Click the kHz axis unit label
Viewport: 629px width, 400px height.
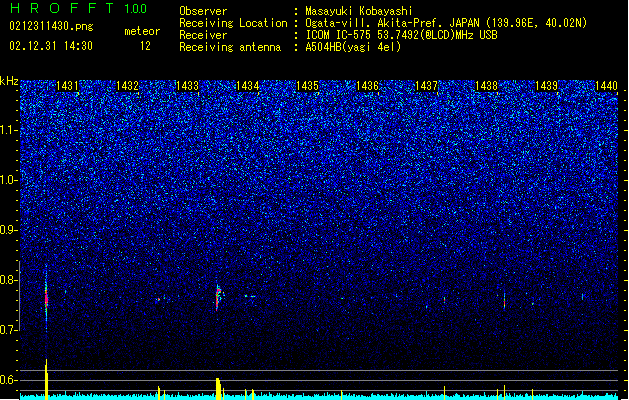(9, 81)
